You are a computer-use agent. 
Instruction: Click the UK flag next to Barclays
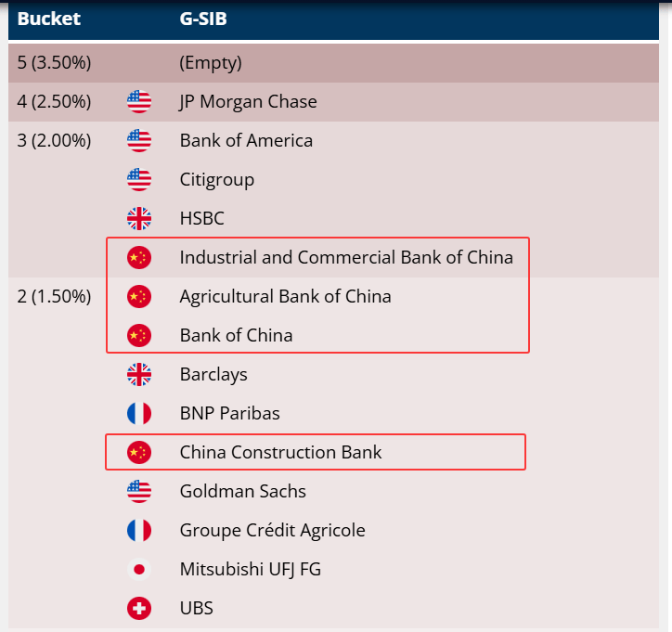138,375
